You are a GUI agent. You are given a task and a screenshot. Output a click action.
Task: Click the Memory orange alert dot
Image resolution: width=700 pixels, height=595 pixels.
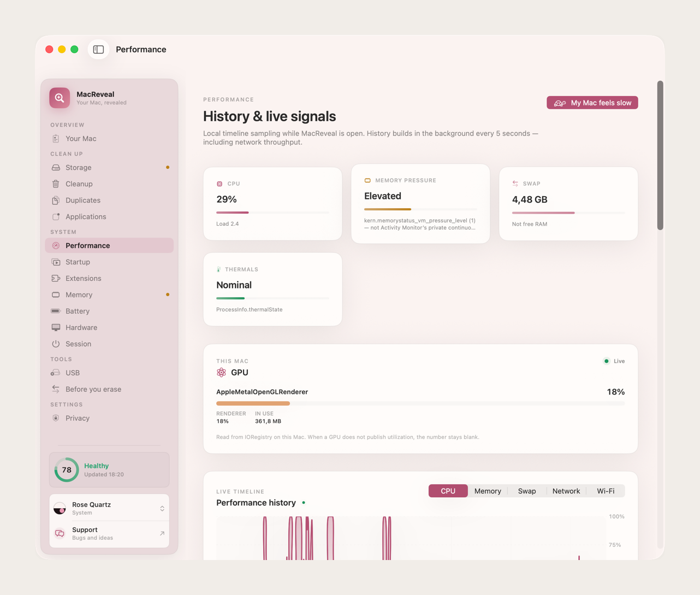pos(168,295)
